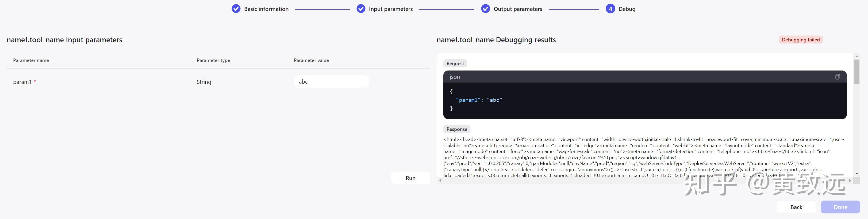Open the Input parameters step
This screenshot has width=868, height=219.
tap(390, 9)
